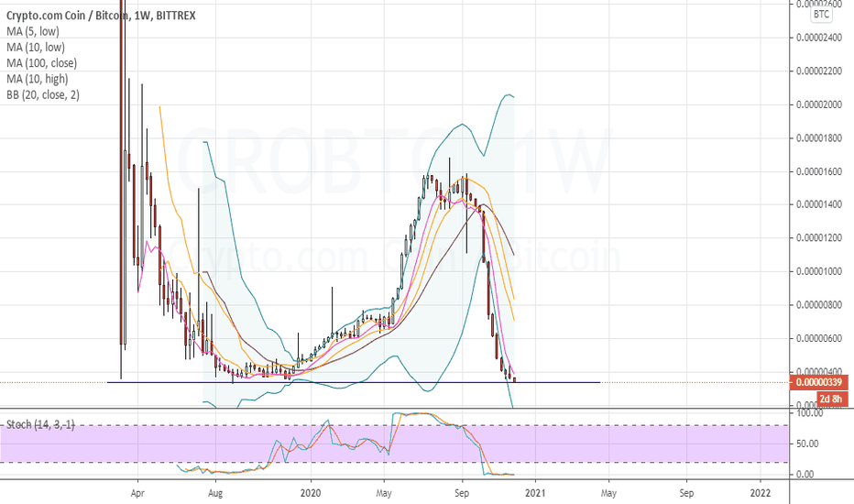This screenshot has height=504, width=854.
Task: Click the 0.00002400 price axis label
Action: coord(818,38)
